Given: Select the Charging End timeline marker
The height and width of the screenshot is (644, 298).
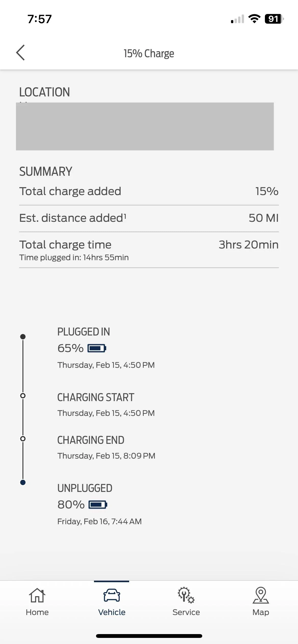Looking at the screenshot, I should coord(23,439).
